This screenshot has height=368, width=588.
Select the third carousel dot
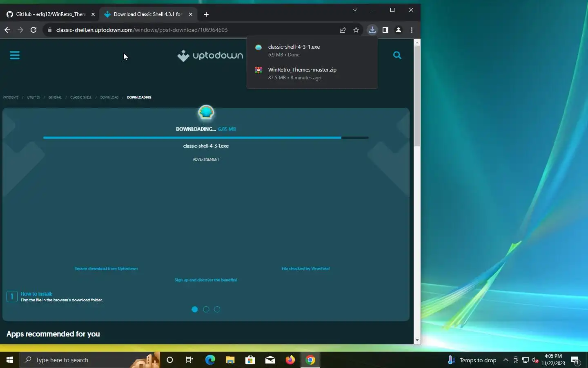click(217, 310)
